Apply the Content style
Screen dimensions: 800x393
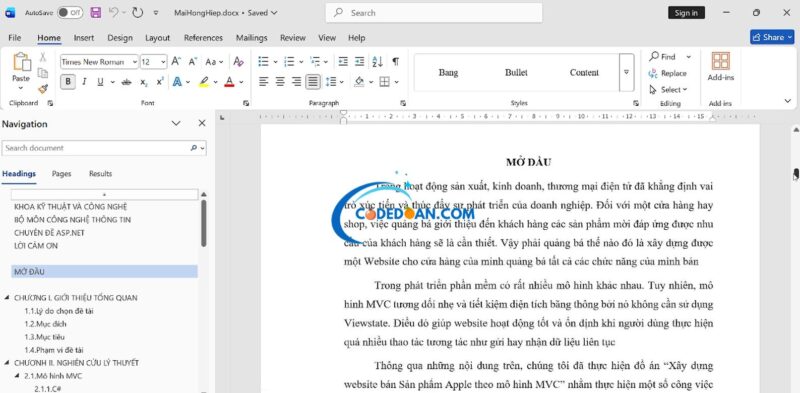584,72
